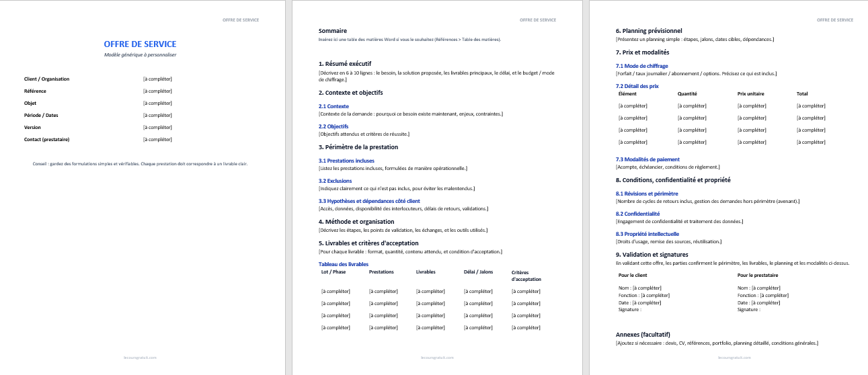Select the Lot / Phase column header
The width and height of the screenshot is (868, 375).
[x=333, y=272]
